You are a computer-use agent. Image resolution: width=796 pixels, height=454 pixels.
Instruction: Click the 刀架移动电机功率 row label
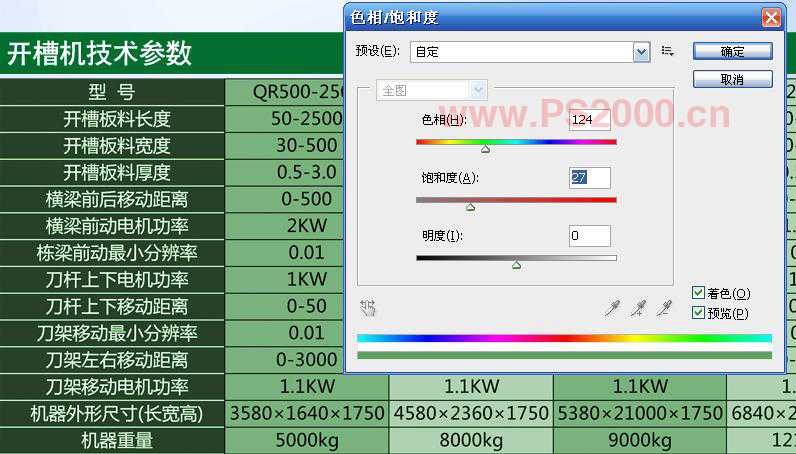(x=117, y=387)
